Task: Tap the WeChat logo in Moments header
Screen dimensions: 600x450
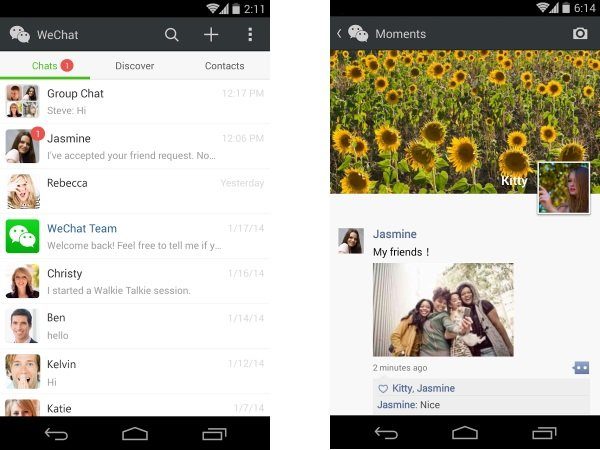Action: [x=358, y=34]
